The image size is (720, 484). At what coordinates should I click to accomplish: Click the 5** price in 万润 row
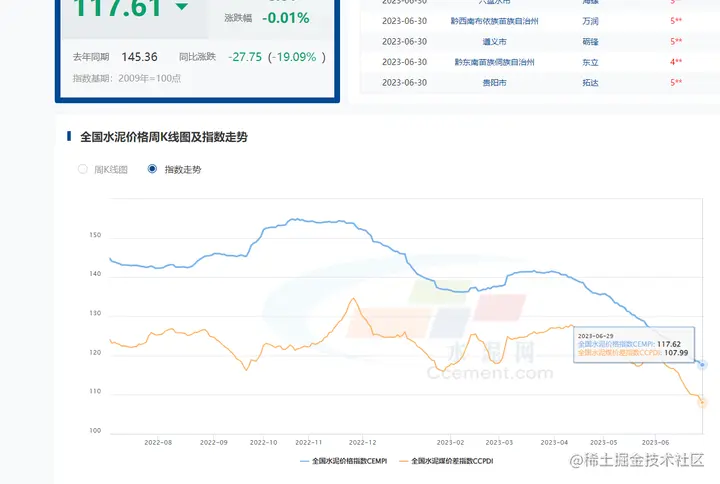click(x=676, y=21)
